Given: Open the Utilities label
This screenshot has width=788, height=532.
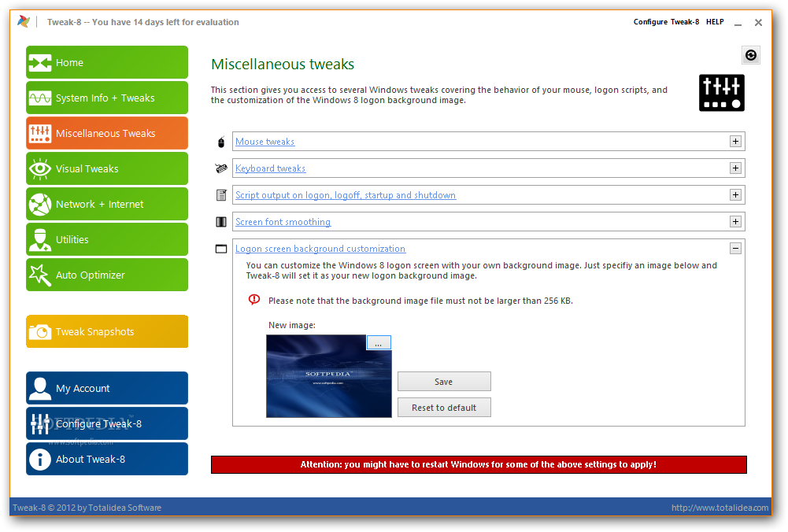Looking at the screenshot, I should click(x=72, y=239).
